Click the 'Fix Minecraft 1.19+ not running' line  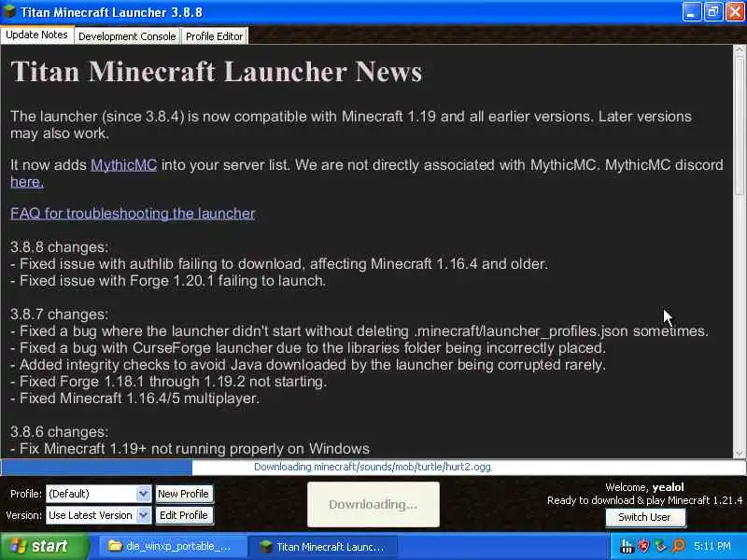(190, 449)
